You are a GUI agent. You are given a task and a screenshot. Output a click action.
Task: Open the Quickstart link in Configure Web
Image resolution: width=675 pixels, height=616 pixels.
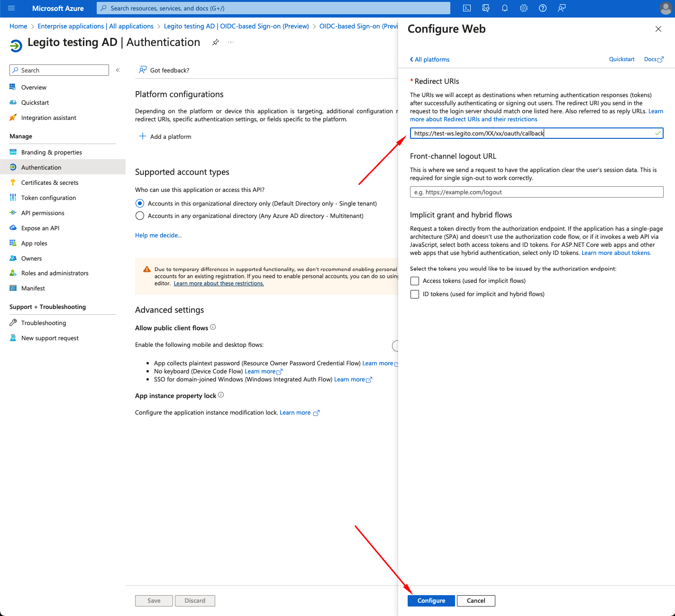tap(622, 59)
